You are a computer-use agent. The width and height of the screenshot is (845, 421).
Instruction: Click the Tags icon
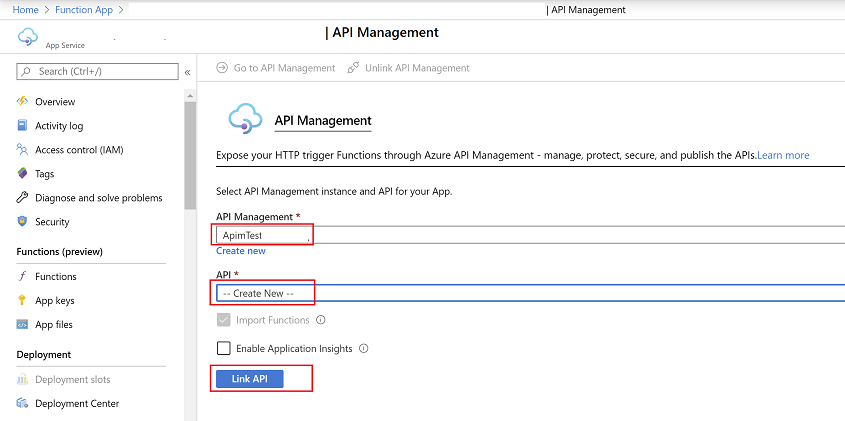tap(22, 174)
